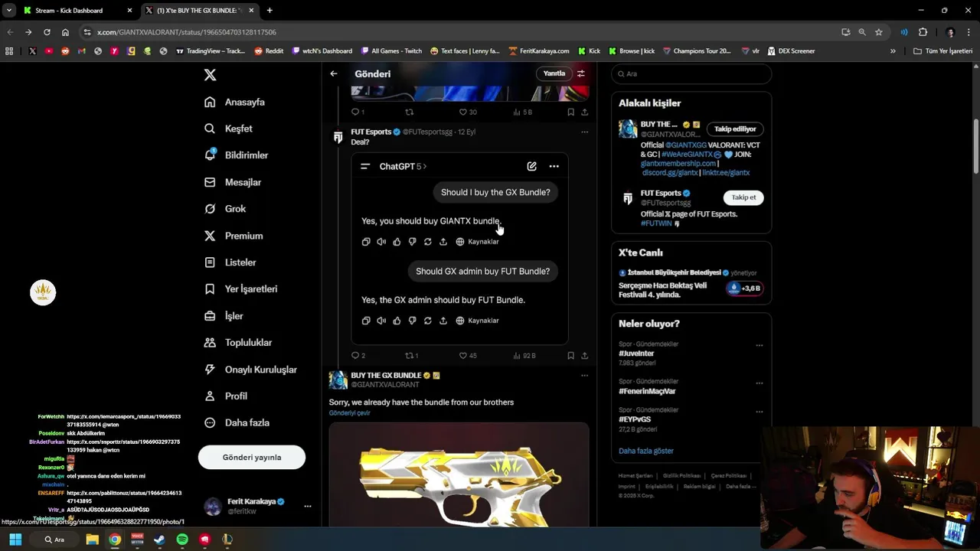Click the Yanıtla button in header

[554, 73]
